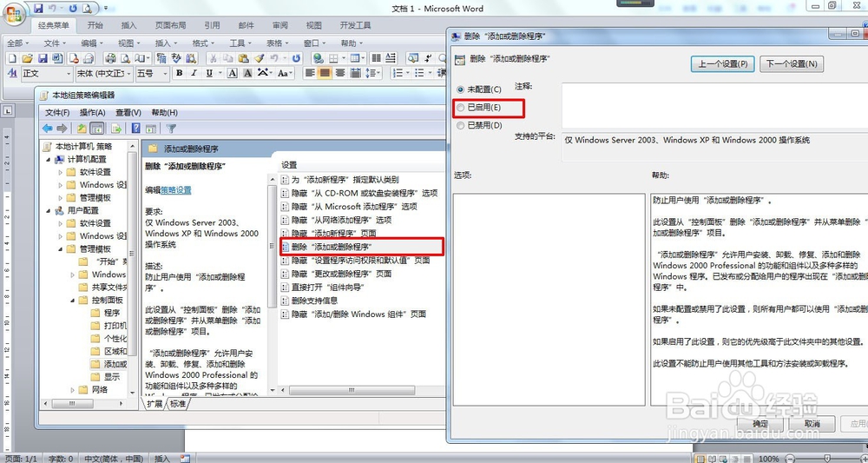Screen dimensions: 868x463
Task: Click the 字数: 0 word count in status bar
Action: pos(61,459)
